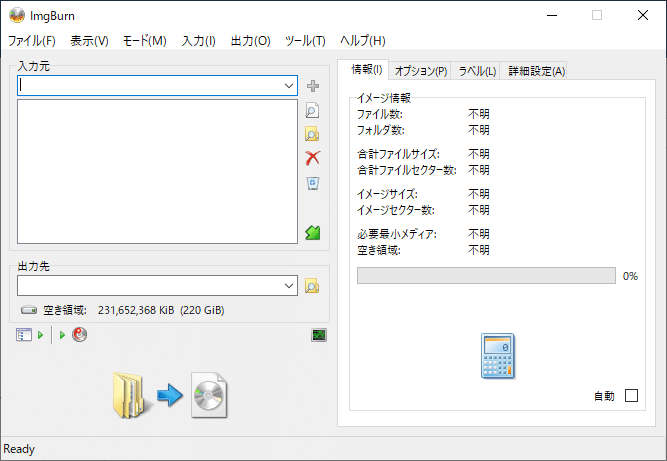Open the ツール(T) menu
The image size is (667, 461).
[305, 41]
